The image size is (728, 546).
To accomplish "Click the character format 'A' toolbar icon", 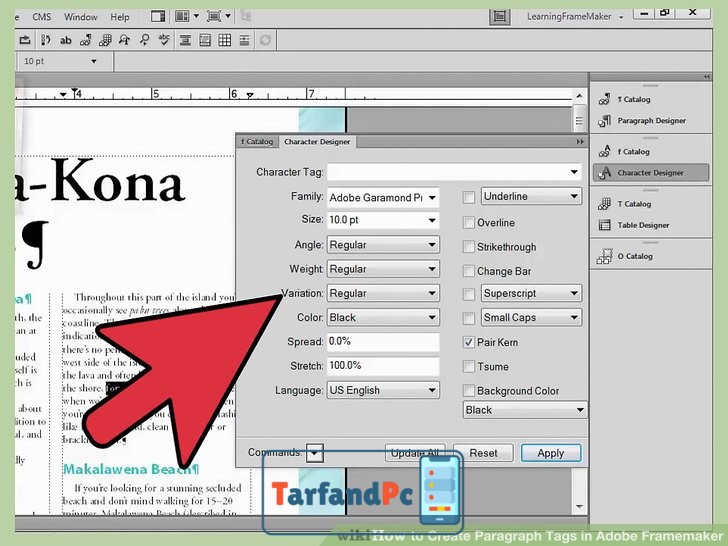I will tap(124, 40).
